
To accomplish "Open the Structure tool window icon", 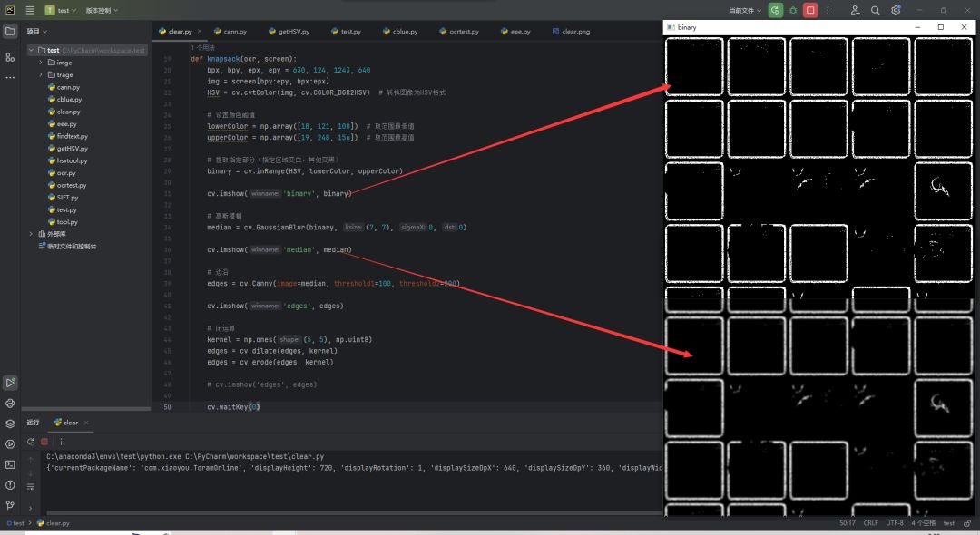I will pyautogui.click(x=10, y=56).
